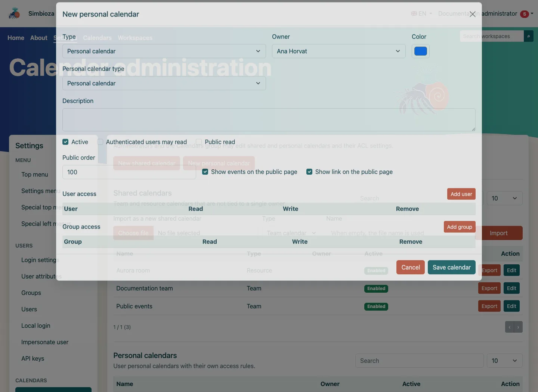
Task: Click the Personal calendars search field
Action: (420, 361)
